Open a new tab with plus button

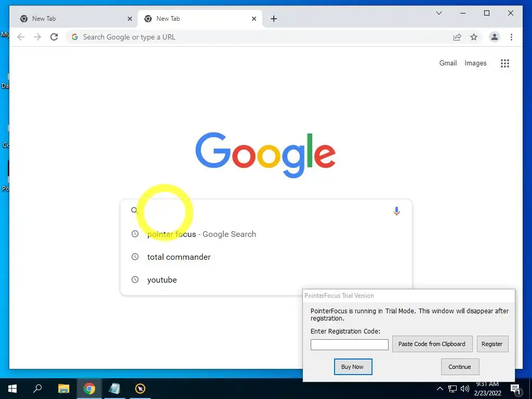274,19
